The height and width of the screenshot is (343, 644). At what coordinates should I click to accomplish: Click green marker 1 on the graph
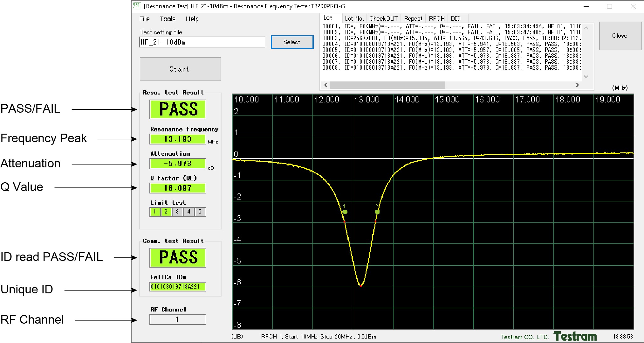click(x=345, y=212)
